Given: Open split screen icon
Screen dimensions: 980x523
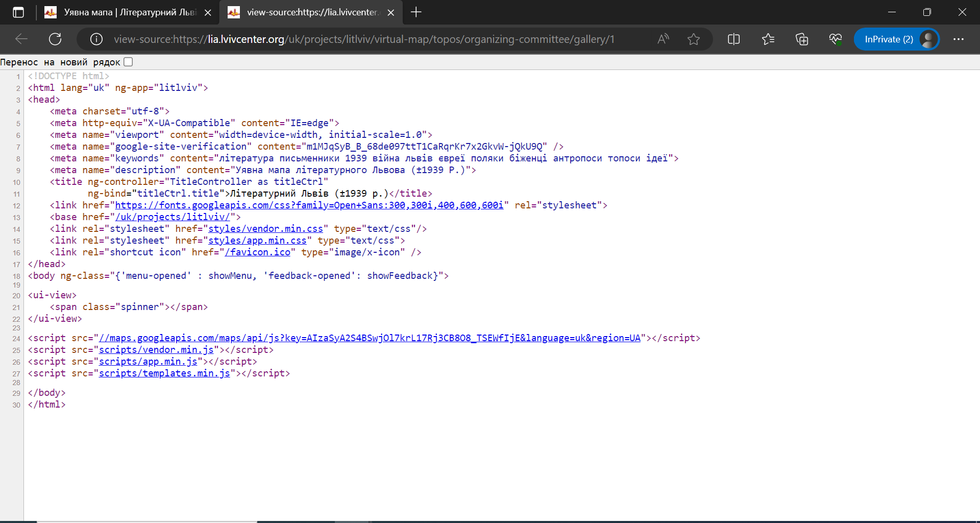Looking at the screenshot, I should point(733,39).
